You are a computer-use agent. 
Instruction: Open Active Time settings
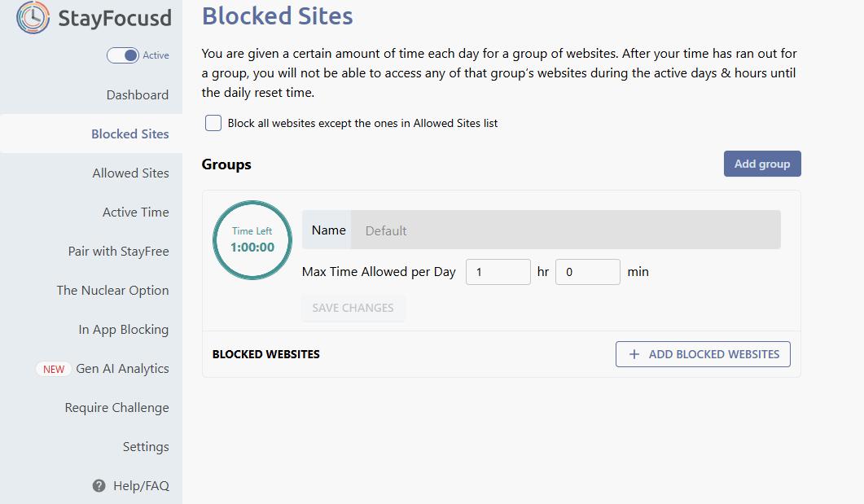[x=135, y=213]
